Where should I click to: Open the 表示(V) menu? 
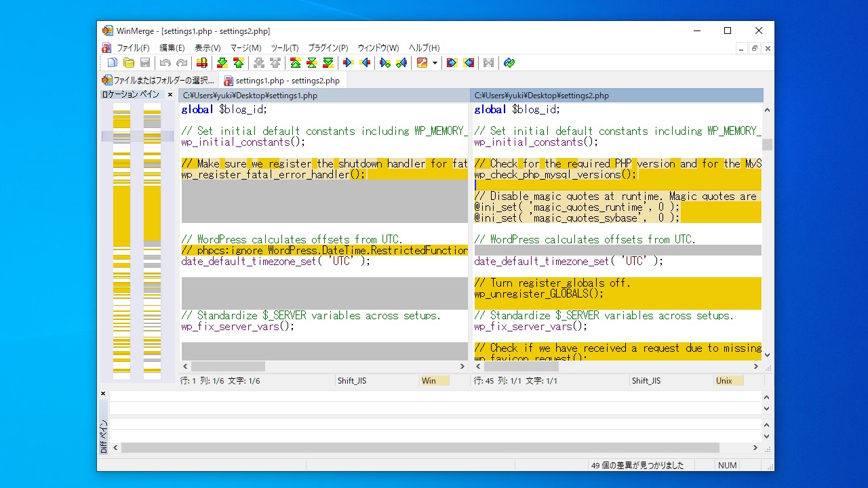click(208, 48)
